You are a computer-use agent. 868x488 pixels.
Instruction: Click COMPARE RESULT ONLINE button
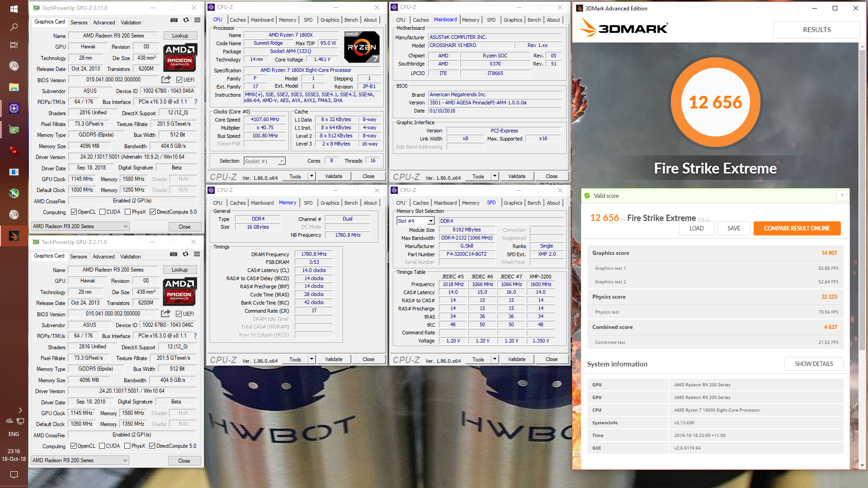[x=797, y=228]
